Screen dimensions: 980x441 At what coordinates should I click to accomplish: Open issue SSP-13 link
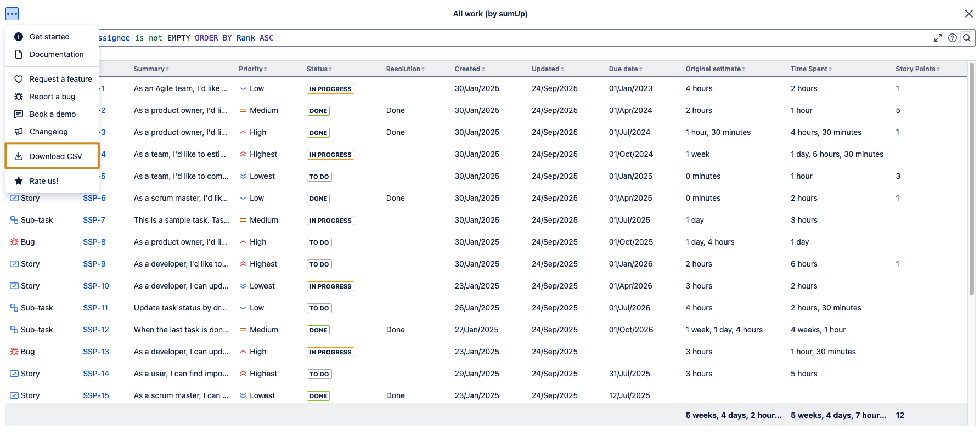96,352
